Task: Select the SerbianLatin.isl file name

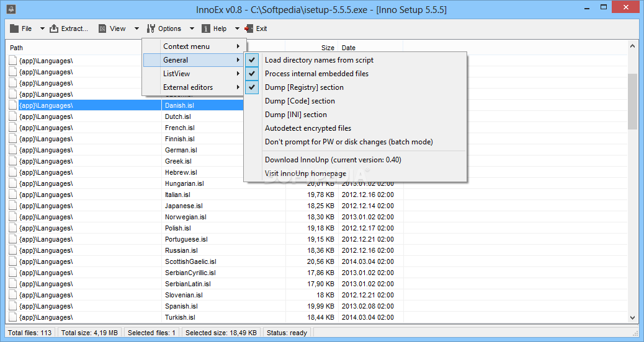Action: tap(188, 284)
